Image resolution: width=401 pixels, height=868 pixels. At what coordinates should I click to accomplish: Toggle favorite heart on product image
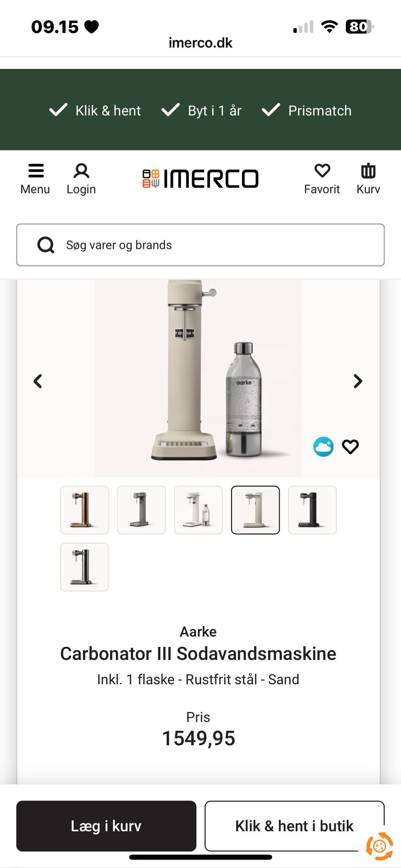(350, 447)
